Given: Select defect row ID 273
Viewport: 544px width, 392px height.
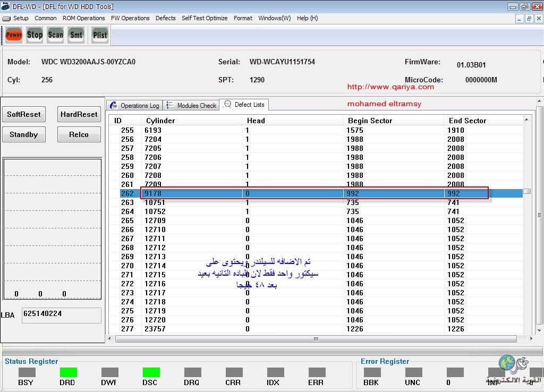Looking at the screenshot, I should coord(316,293).
